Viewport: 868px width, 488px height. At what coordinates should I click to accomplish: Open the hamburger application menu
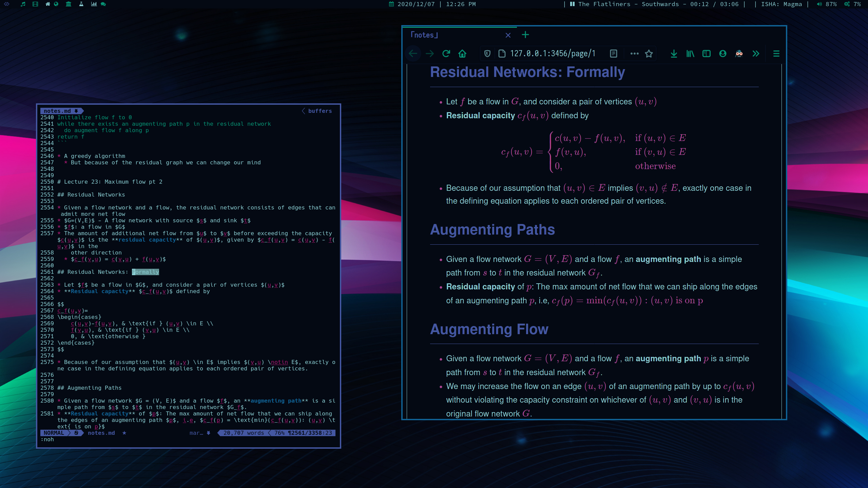point(776,54)
